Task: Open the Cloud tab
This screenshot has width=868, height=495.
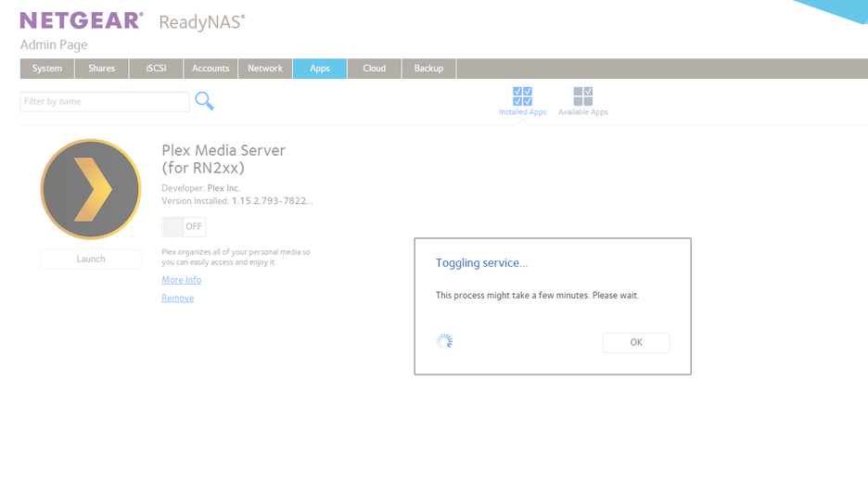Action: pyautogui.click(x=375, y=69)
